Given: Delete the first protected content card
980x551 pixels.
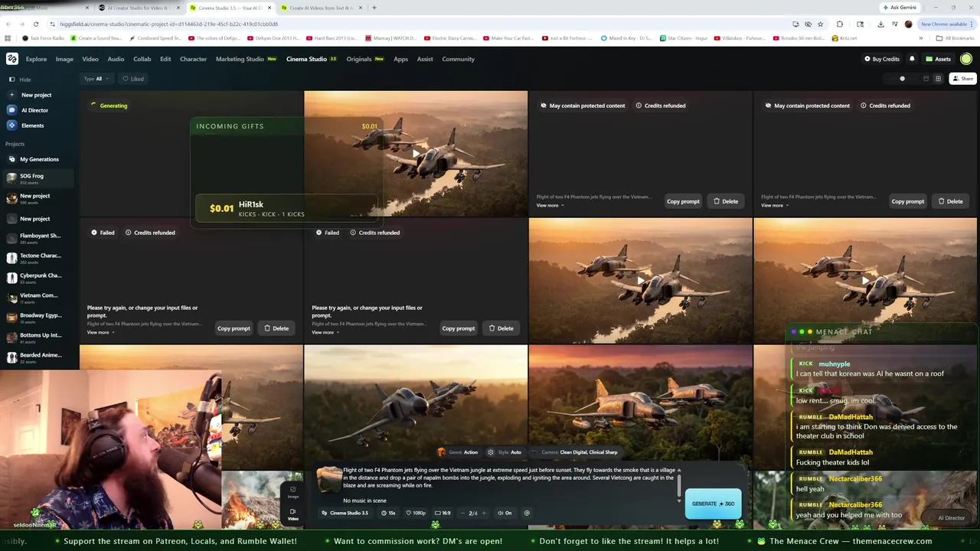Looking at the screenshot, I should pos(726,201).
